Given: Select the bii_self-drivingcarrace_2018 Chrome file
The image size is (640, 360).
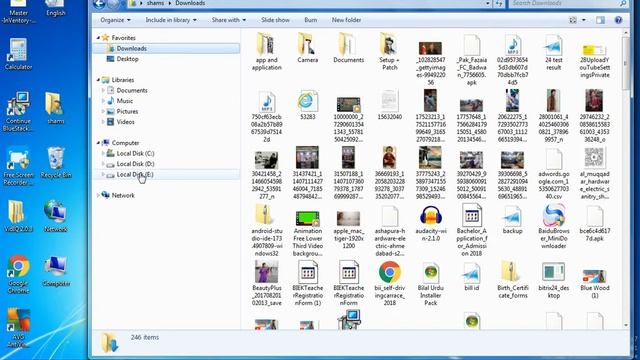Looking at the screenshot, I should pos(389,284).
